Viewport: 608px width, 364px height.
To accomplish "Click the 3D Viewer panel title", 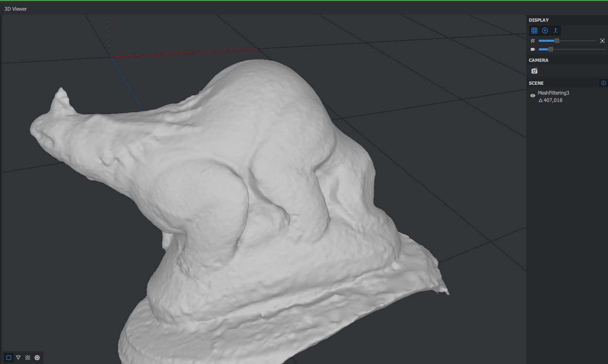I will click(x=16, y=9).
